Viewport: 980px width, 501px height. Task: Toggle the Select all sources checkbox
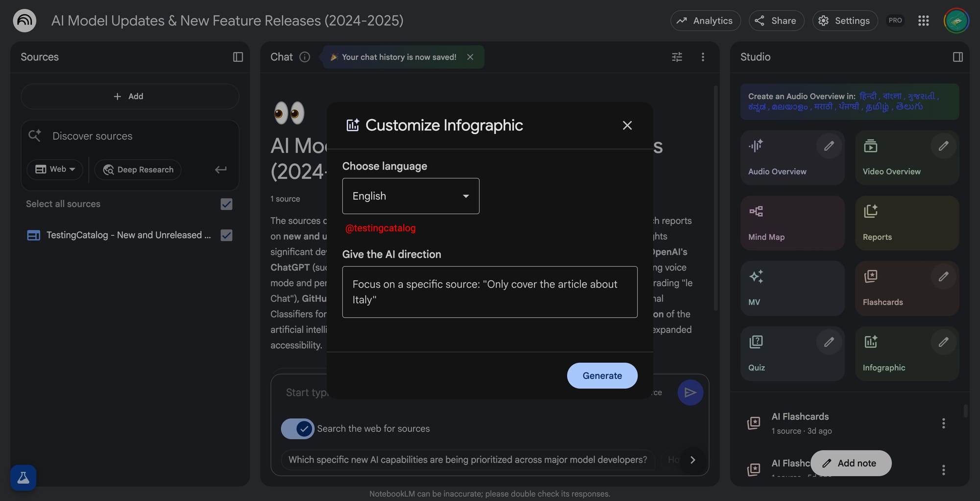[x=226, y=204]
